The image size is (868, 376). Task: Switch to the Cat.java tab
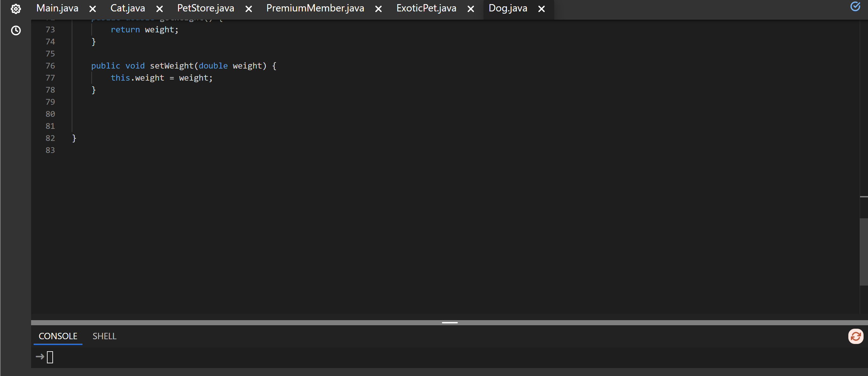click(128, 9)
